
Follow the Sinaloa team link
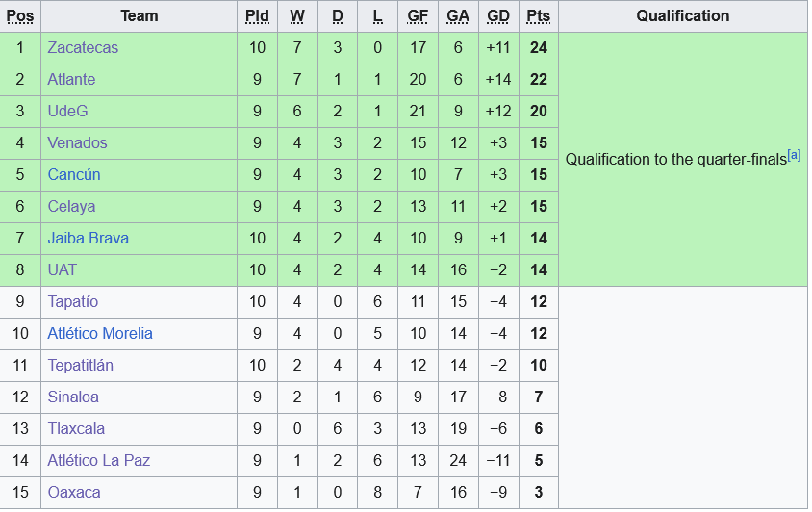pyautogui.click(x=73, y=397)
